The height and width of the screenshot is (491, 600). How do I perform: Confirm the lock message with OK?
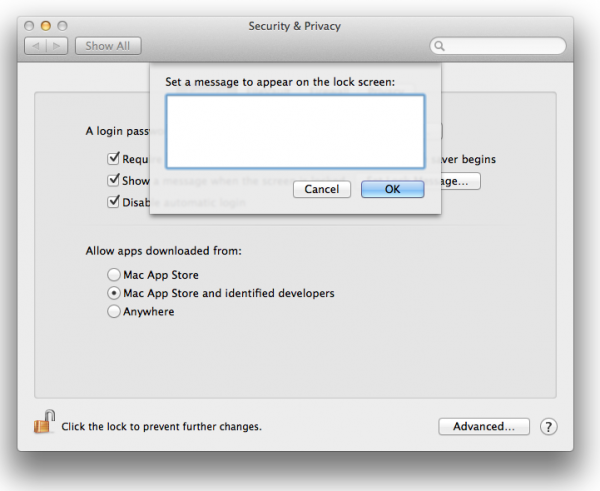pyautogui.click(x=393, y=189)
